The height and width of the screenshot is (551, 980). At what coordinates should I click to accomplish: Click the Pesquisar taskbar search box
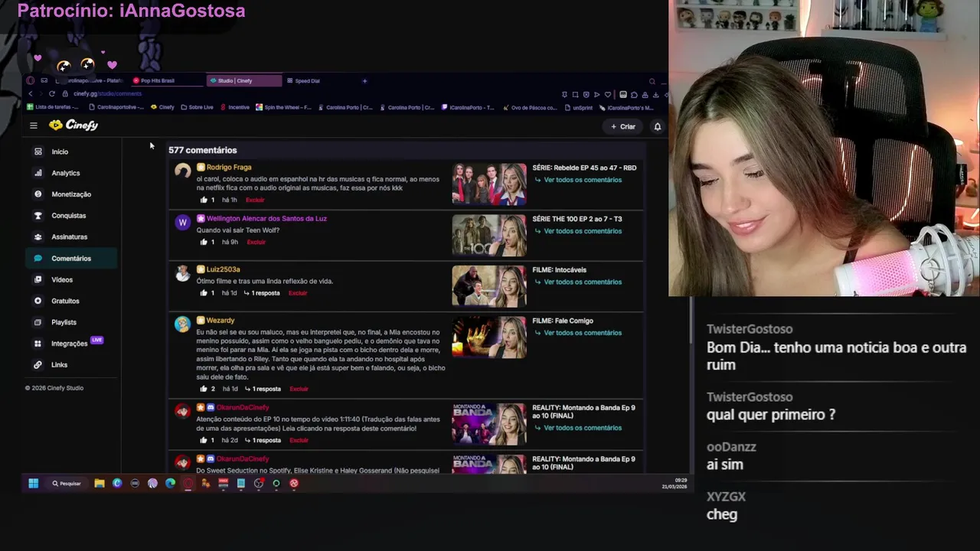pos(67,484)
